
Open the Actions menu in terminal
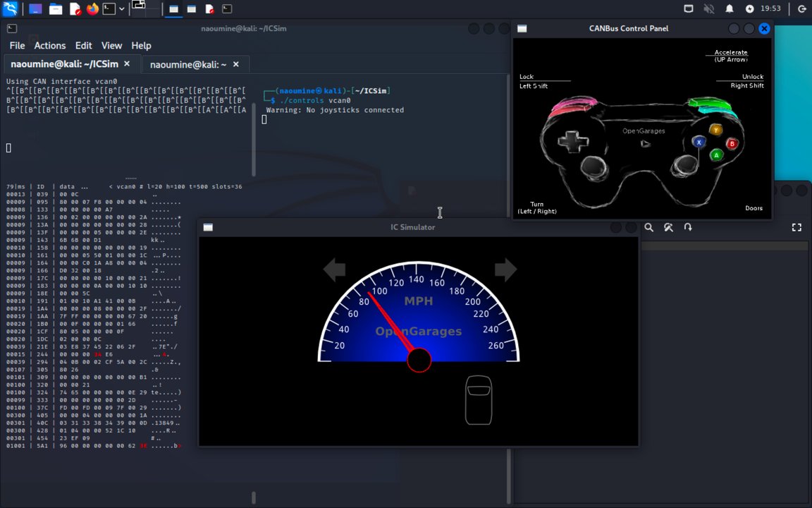[50, 46]
